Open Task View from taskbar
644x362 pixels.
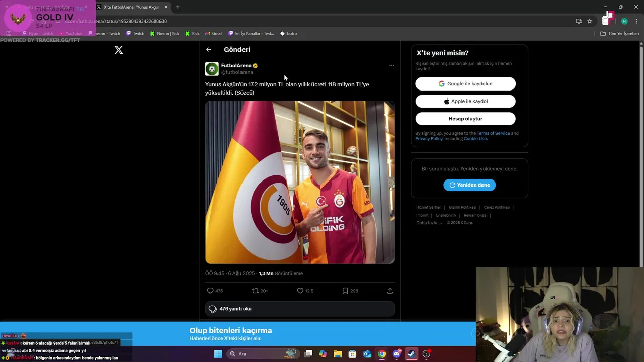point(309,354)
